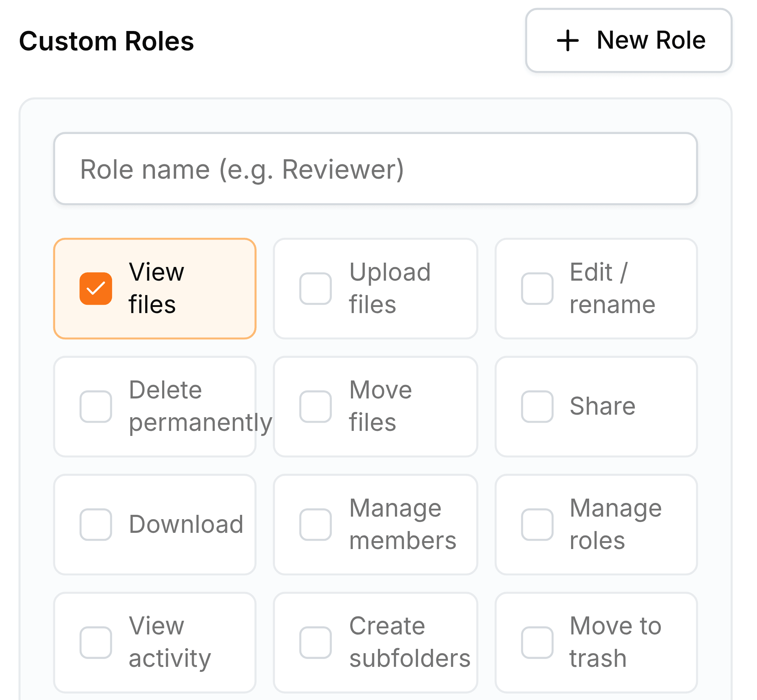This screenshot has height=700, width=757.
Task: Enable the Create subfolders permission
Action: pos(315,642)
